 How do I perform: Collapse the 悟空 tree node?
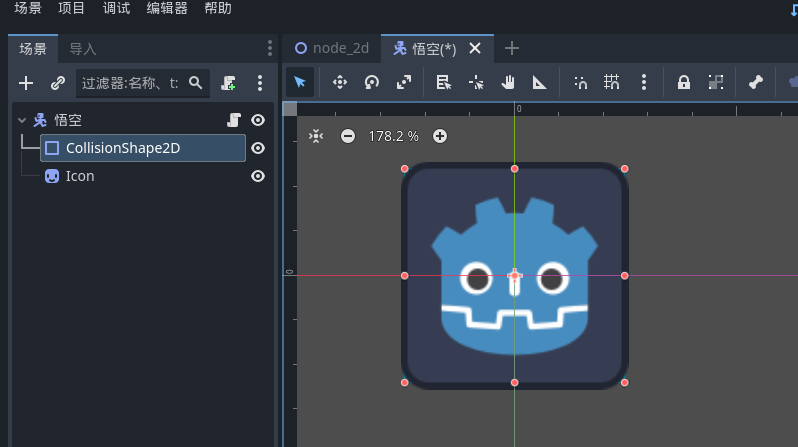[x=22, y=120]
